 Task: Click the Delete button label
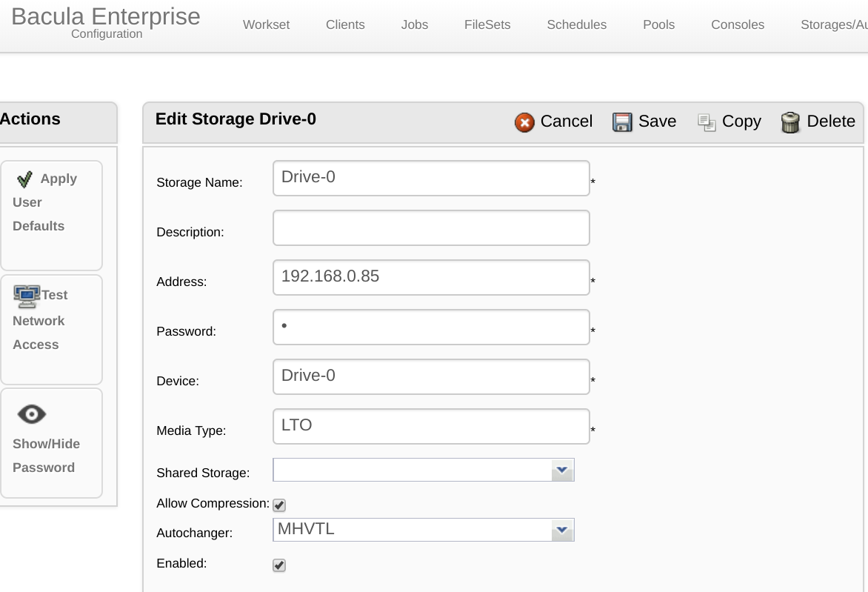point(831,122)
